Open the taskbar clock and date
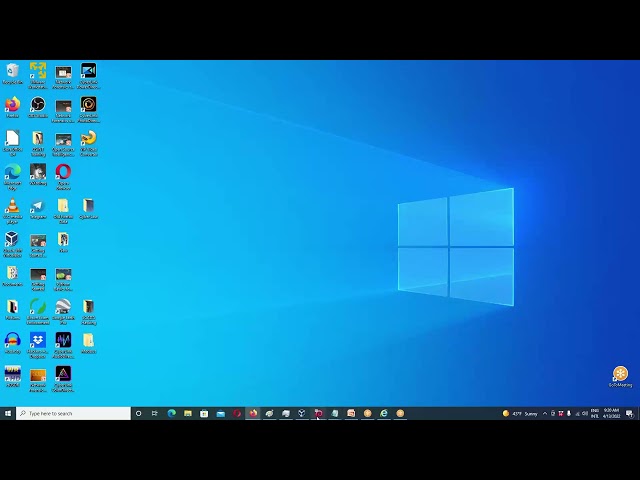Screen dimensions: 640x480 (x=611, y=413)
